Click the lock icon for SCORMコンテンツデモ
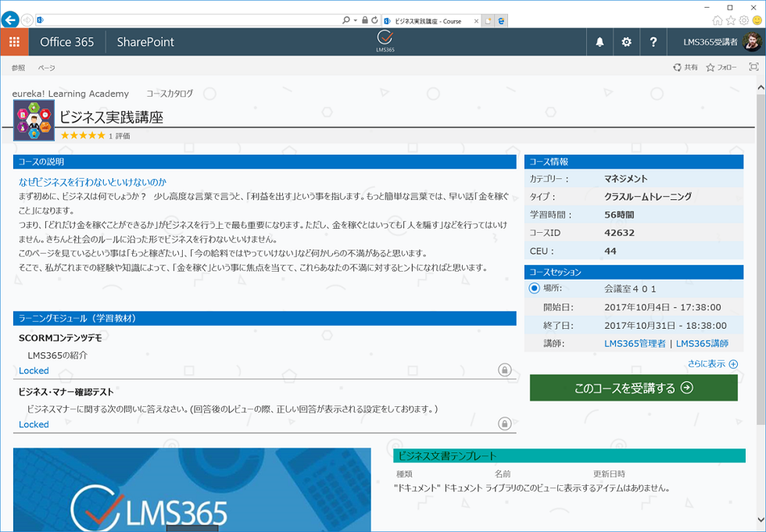 click(x=505, y=370)
